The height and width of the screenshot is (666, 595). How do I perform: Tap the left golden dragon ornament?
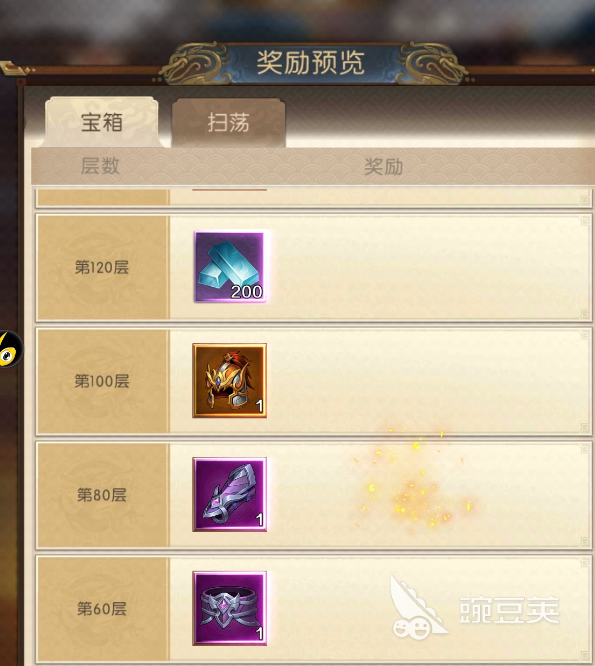click(x=195, y=64)
